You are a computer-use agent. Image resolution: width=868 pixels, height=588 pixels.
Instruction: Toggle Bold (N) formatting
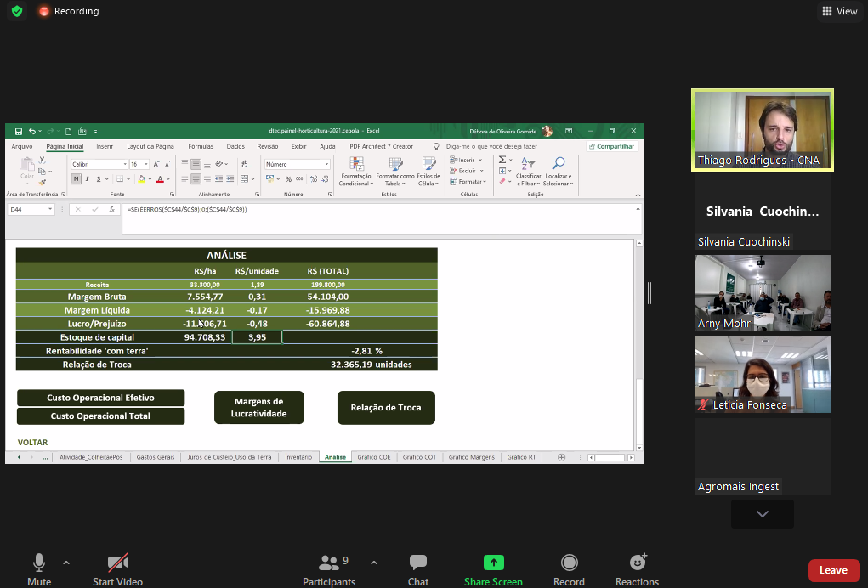(76, 179)
